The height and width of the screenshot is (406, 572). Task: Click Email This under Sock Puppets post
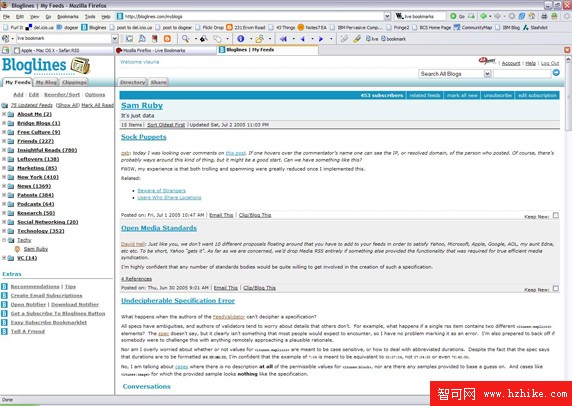pyautogui.click(x=221, y=215)
